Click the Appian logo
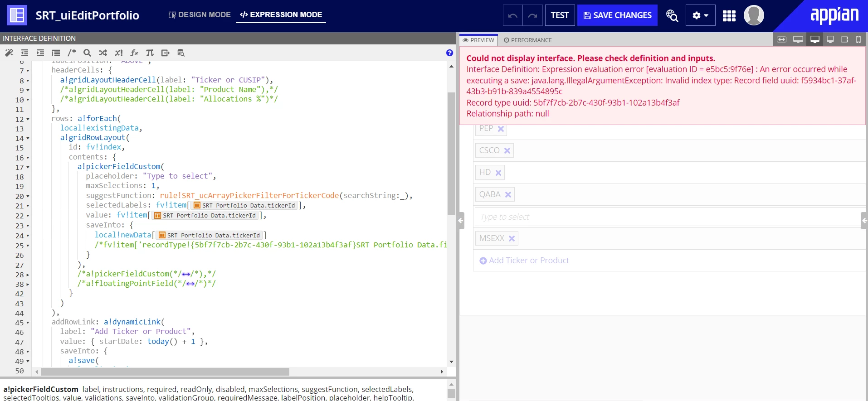 coord(834,15)
